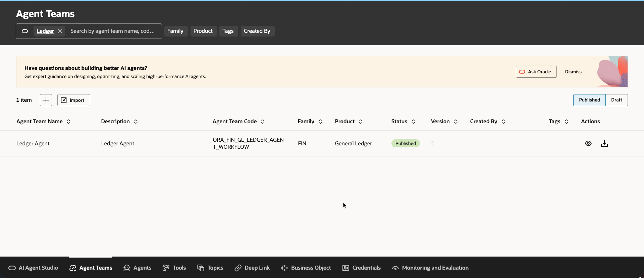This screenshot has width=644, height=278.
Task: Download the Ledger Agent team export
Action: [x=604, y=143]
